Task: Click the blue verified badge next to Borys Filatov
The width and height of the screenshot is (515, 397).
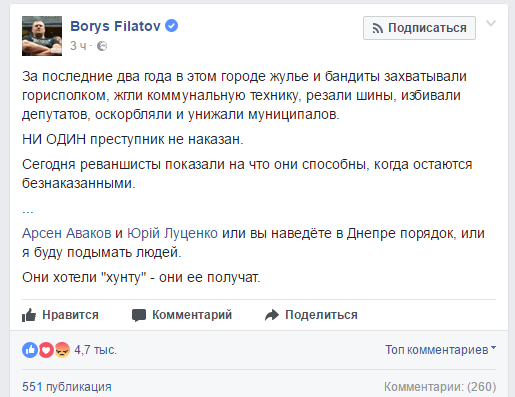Action: click(172, 26)
